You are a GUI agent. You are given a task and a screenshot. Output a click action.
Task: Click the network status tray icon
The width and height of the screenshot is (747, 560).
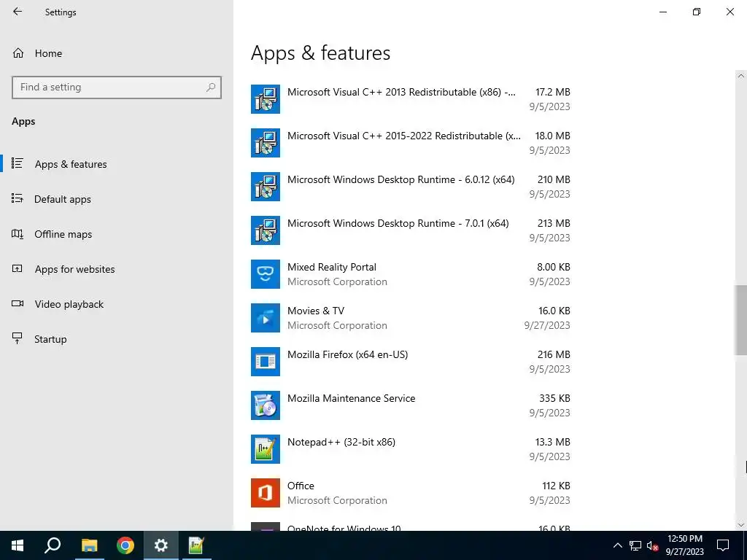(x=635, y=545)
